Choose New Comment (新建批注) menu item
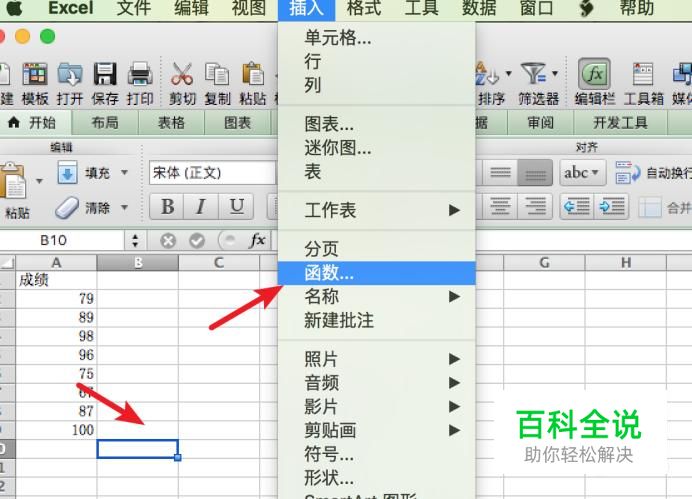 click(x=376, y=320)
